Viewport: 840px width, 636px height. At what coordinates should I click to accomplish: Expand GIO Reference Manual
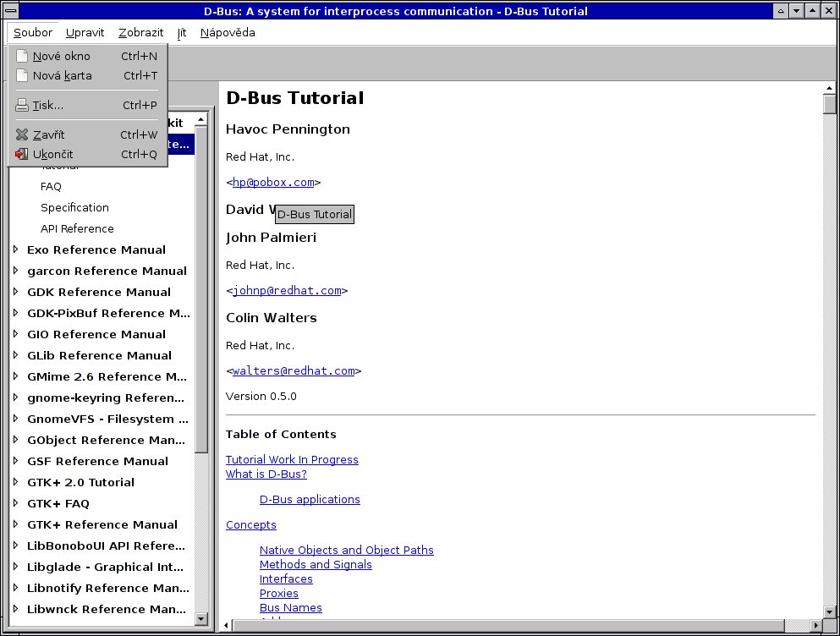pyautogui.click(x=15, y=334)
